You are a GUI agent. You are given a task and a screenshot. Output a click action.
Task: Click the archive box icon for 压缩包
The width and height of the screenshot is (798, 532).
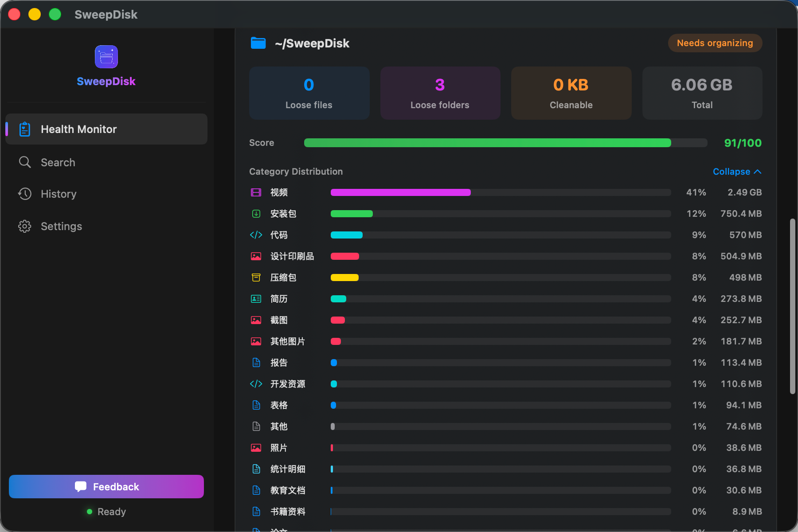[256, 278]
